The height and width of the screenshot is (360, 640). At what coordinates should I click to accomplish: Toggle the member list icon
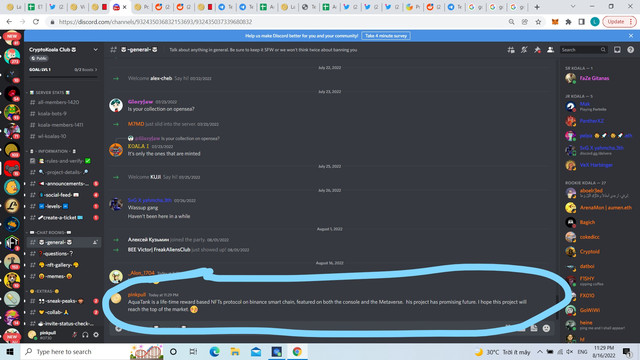(x=550, y=50)
